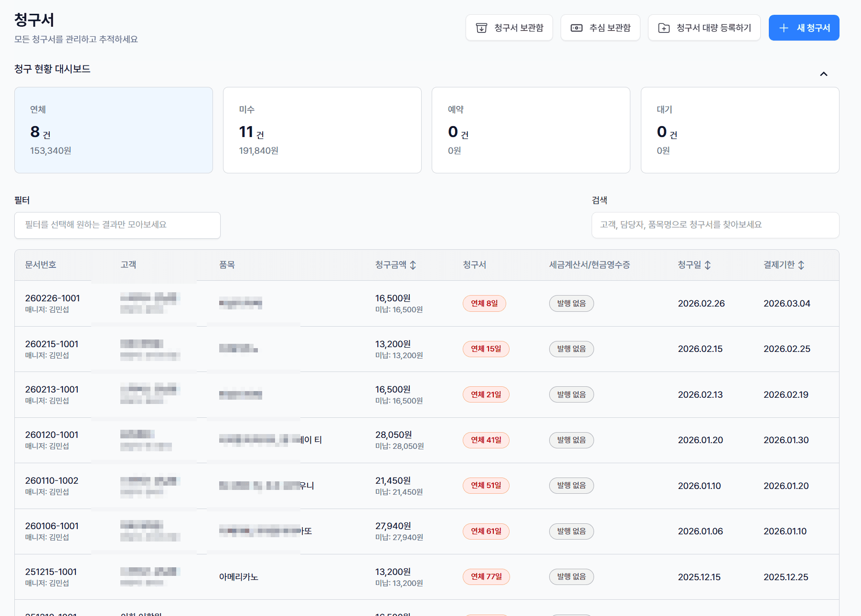The width and height of the screenshot is (861, 616).
Task: Click 발행 없음 badge for invoice 260110-1002
Action: [571, 486]
